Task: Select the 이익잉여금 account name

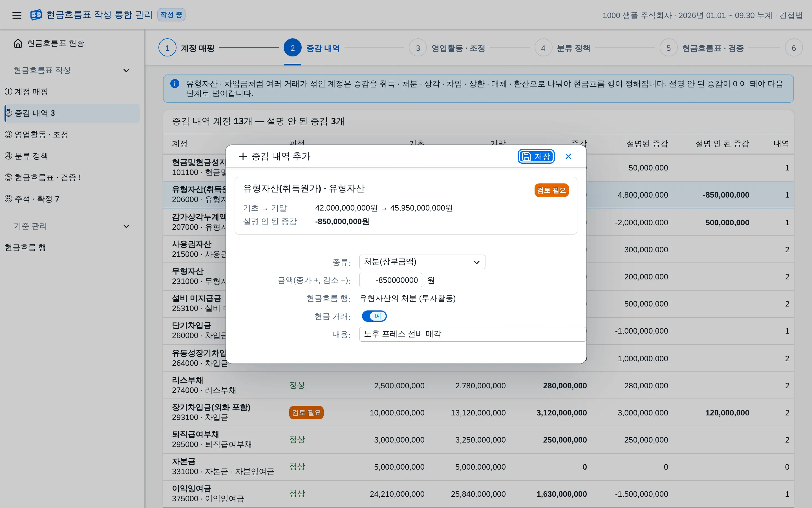Action: (191, 489)
